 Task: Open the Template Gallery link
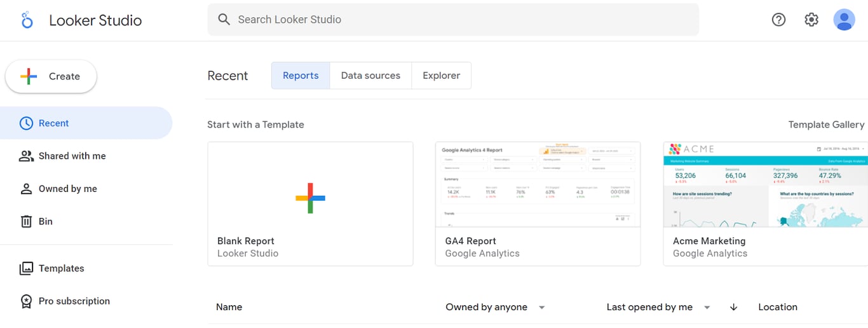point(826,125)
